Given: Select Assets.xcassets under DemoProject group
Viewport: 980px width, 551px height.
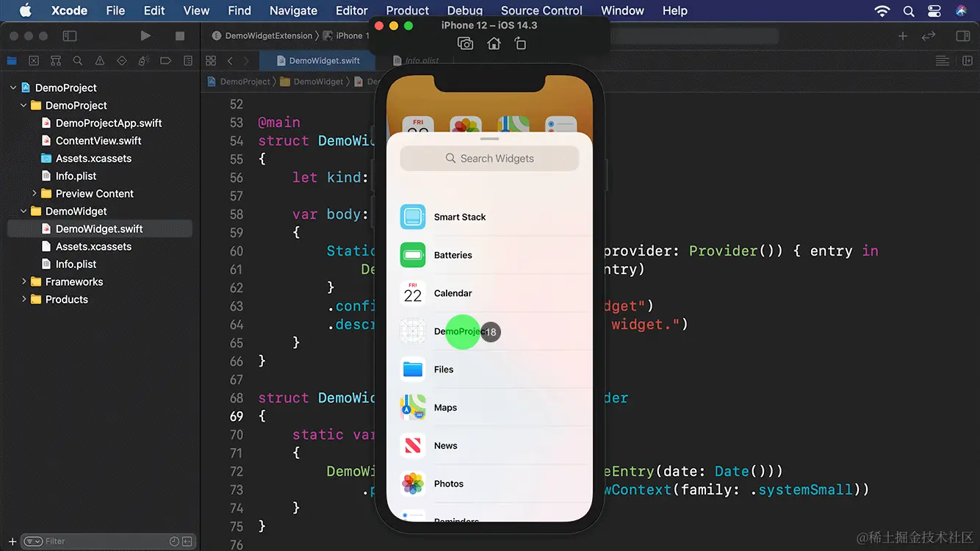Looking at the screenshot, I should (86, 158).
